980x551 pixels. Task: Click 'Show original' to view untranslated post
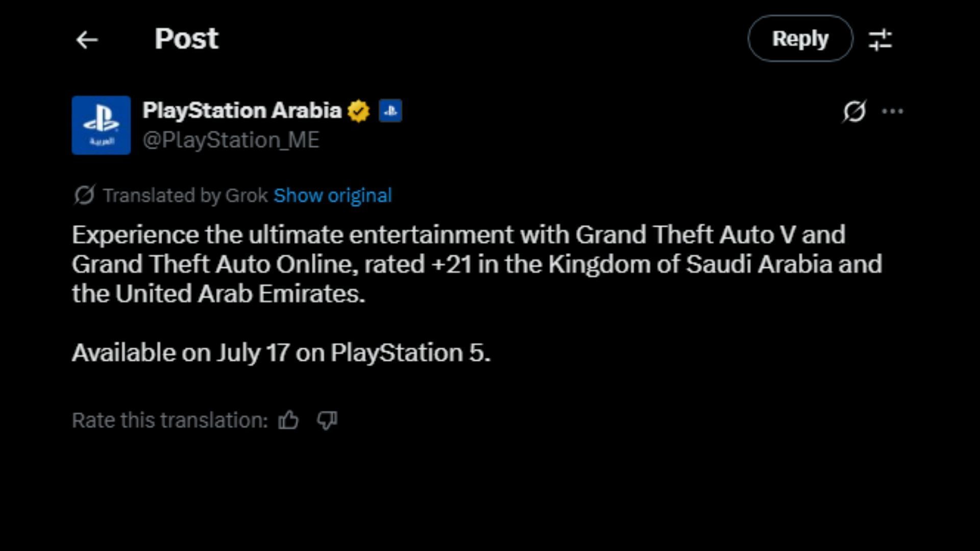(332, 195)
